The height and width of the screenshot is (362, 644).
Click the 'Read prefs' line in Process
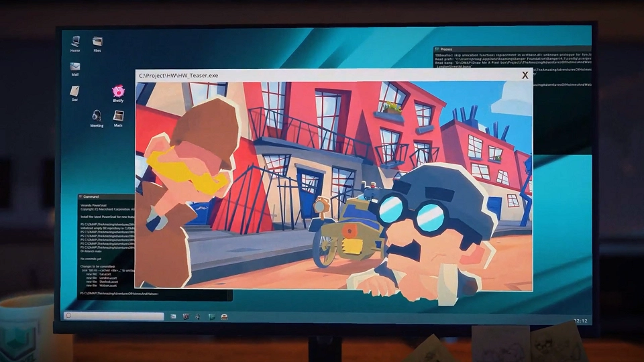click(513, 59)
